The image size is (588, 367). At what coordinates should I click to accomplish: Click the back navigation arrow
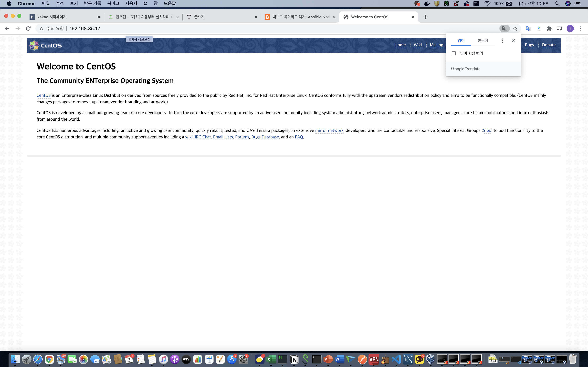click(7, 28)
